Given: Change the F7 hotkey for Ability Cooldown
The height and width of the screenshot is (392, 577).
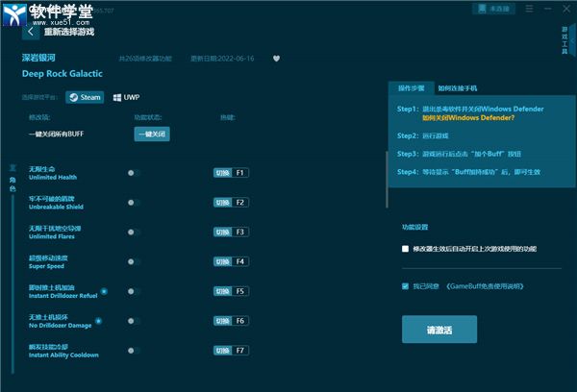Looking at the screenshot, I should 231,351.
